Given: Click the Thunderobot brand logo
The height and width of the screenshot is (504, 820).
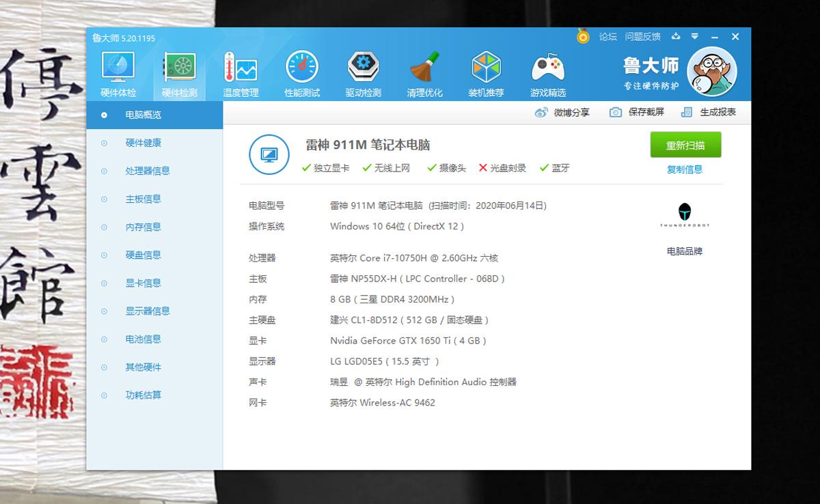Looking at the screenshot, I should [684, 215].
